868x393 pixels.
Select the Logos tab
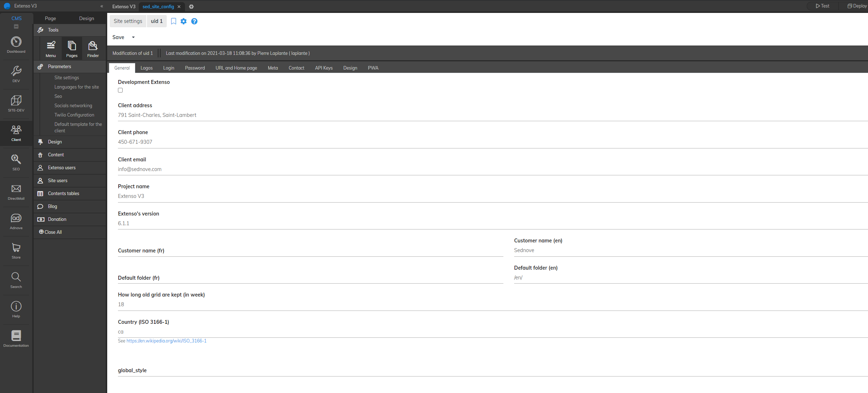click(146, 67)
